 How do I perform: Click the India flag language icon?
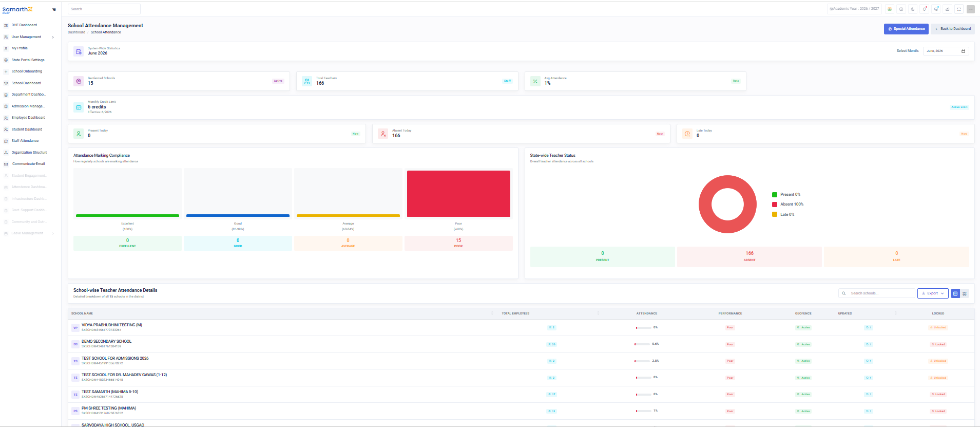(x=890, y=9)
